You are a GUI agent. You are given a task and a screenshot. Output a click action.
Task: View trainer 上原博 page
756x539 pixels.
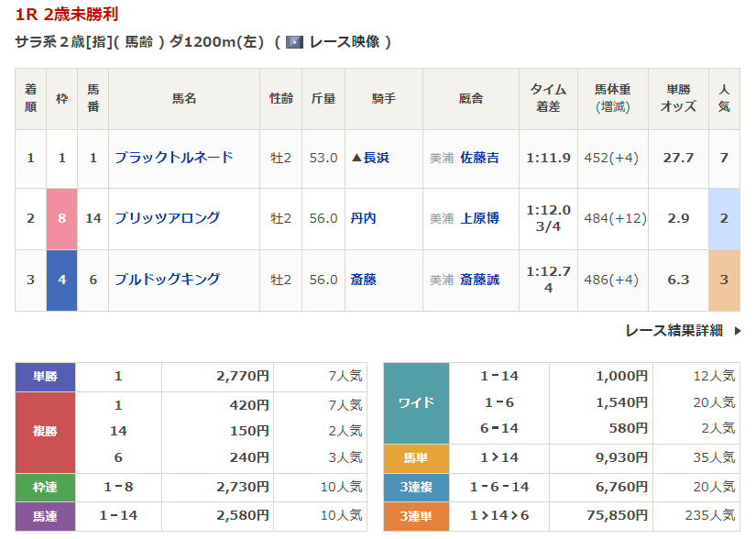[479, 218]
